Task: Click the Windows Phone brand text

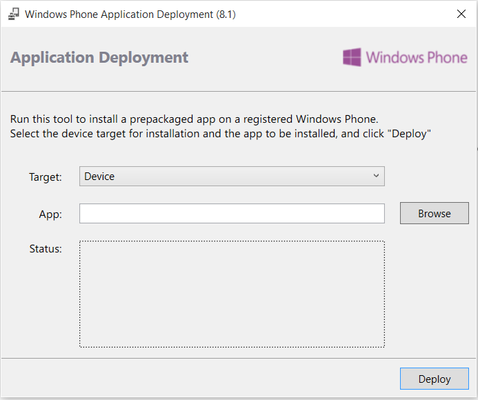Action: pos(417,57)
